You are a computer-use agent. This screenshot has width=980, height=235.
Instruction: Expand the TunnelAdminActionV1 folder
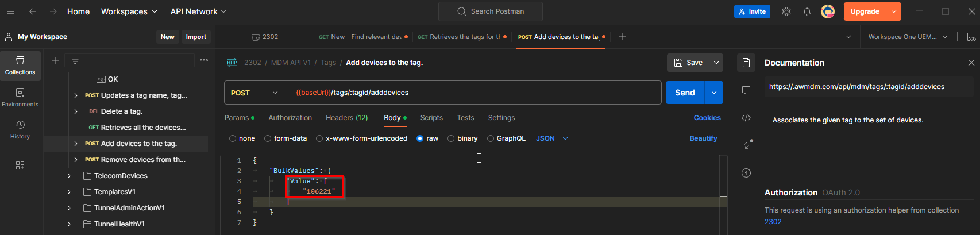pos(69,208)
